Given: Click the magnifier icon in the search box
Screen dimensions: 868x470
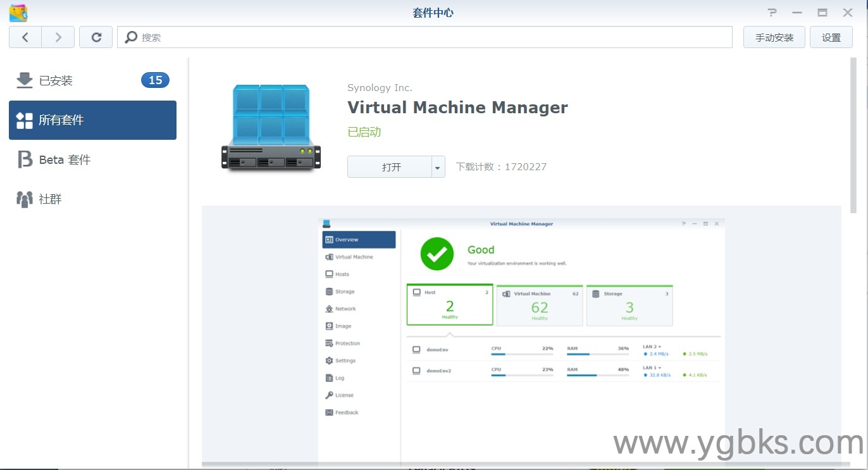Looking at the screenshot, I should click(x=131, y=37).
